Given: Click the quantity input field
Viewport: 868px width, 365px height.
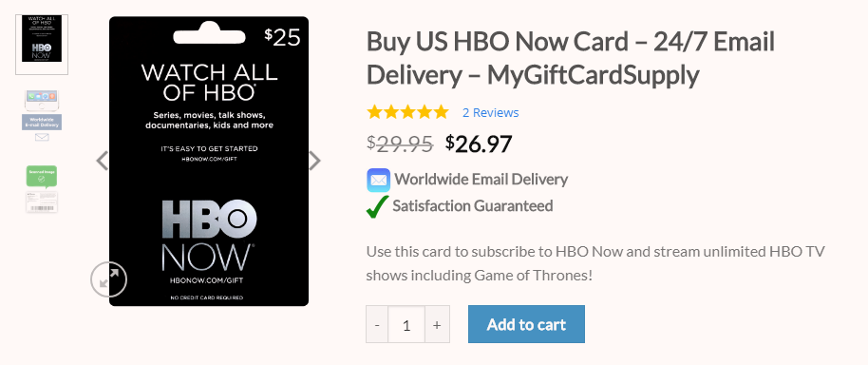Looking at the screenshot, I should [x=406, y=324].
